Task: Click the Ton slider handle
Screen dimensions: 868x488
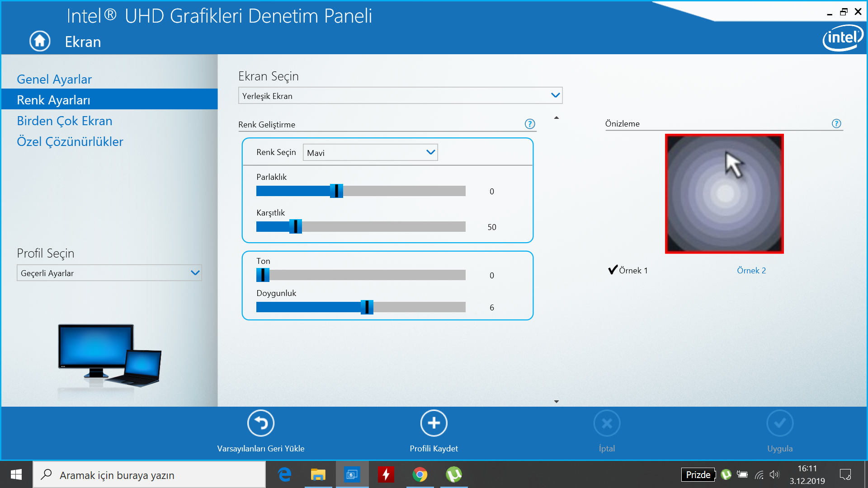Action: coord(263,275)
